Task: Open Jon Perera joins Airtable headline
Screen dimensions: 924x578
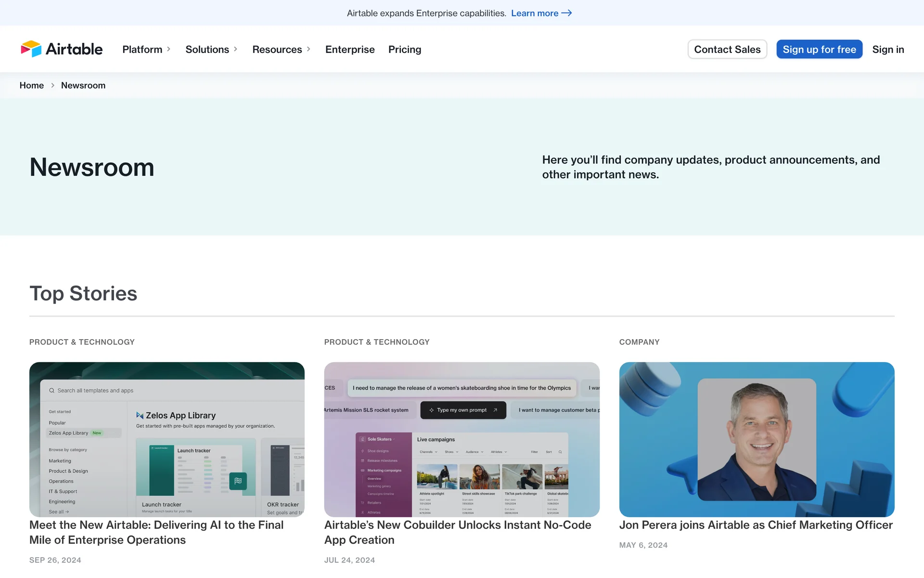Action: click(x=756, y=525)
